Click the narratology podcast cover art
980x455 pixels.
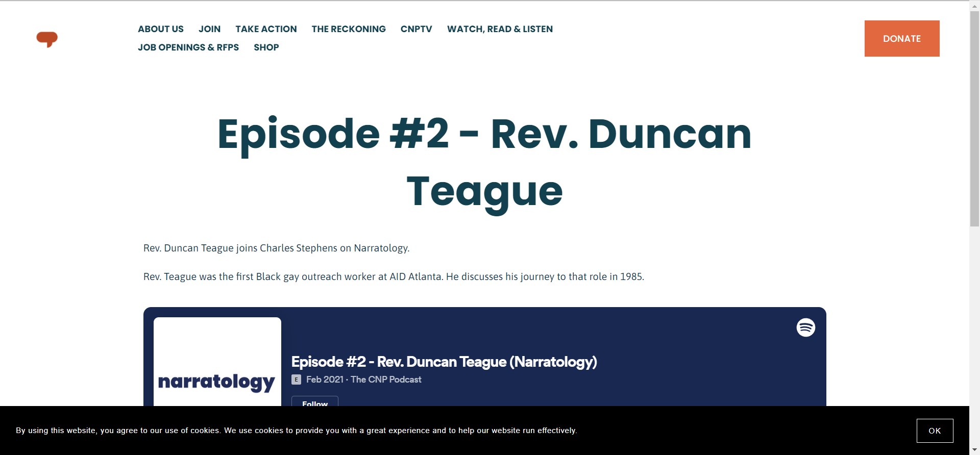pos(217,362)
